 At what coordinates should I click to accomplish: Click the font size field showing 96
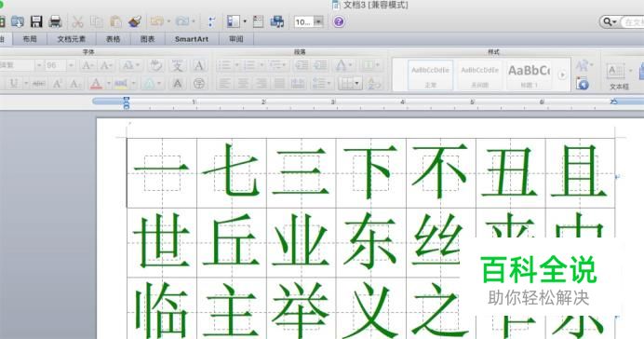(56, 65)
